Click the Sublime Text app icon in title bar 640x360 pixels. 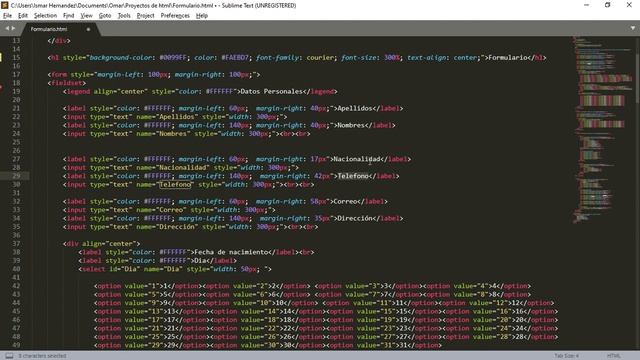click(x=5, y=5)
